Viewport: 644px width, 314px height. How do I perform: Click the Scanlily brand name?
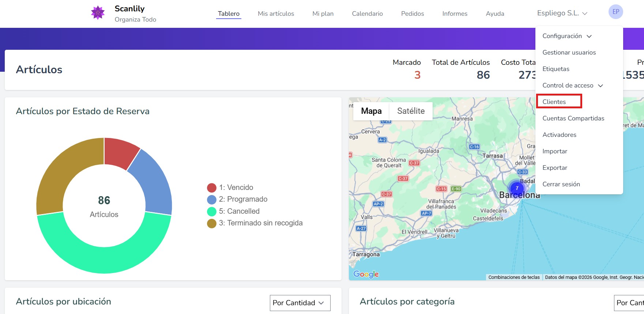pos(129,8)
